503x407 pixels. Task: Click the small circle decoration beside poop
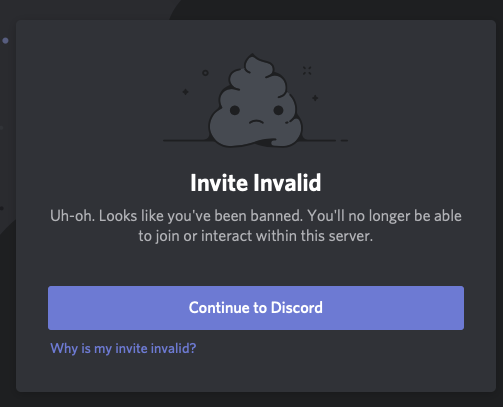pyautogui.click(x=205, y=73)
